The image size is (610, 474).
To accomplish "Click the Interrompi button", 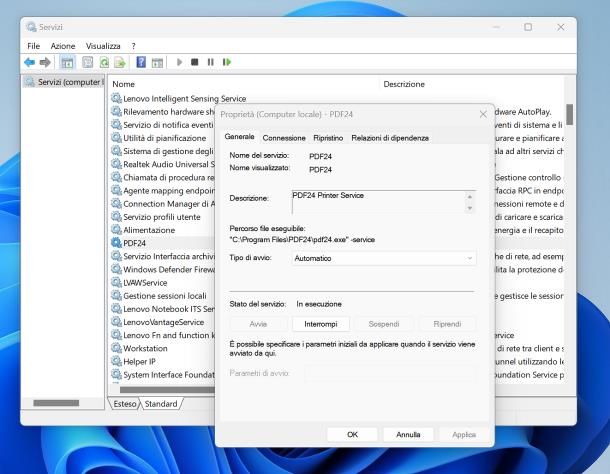I will [321, 324].
